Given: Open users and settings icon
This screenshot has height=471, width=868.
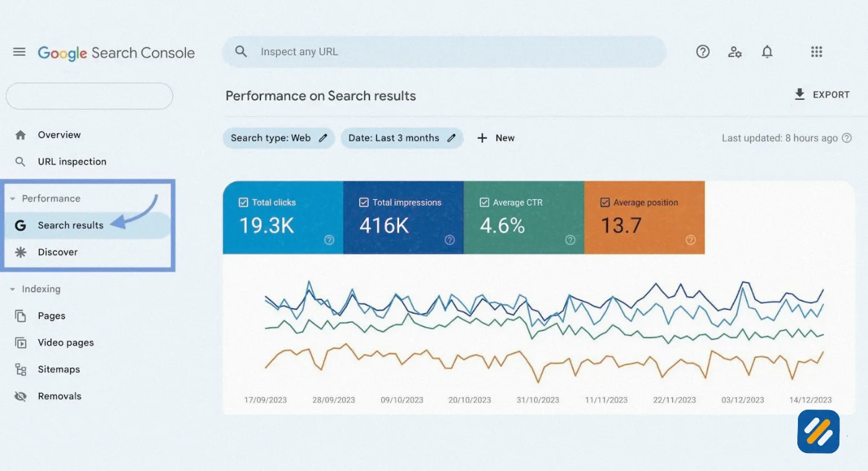Looking at the screenshot, I should (x=735, y=52).
